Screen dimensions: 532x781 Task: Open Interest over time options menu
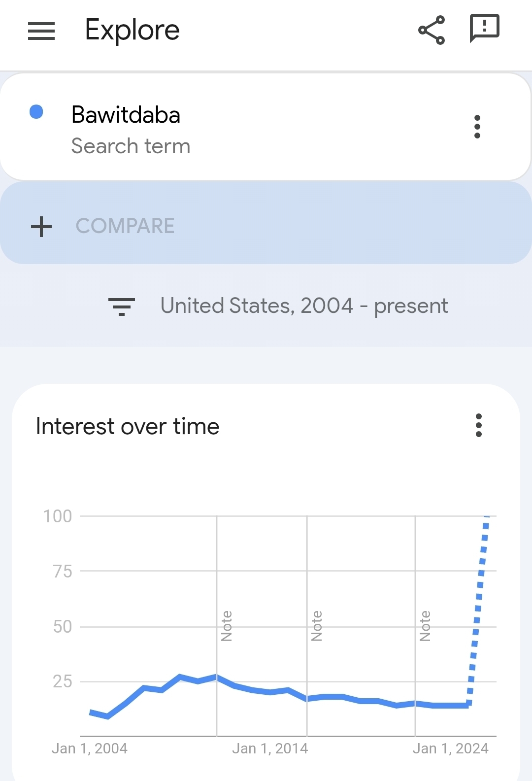tap(478, 425)
